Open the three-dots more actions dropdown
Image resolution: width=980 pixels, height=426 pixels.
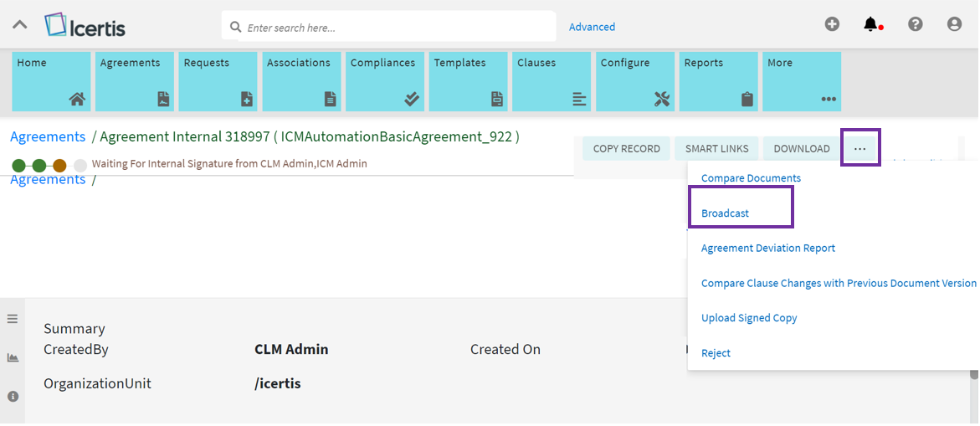(x=860, y=148)
